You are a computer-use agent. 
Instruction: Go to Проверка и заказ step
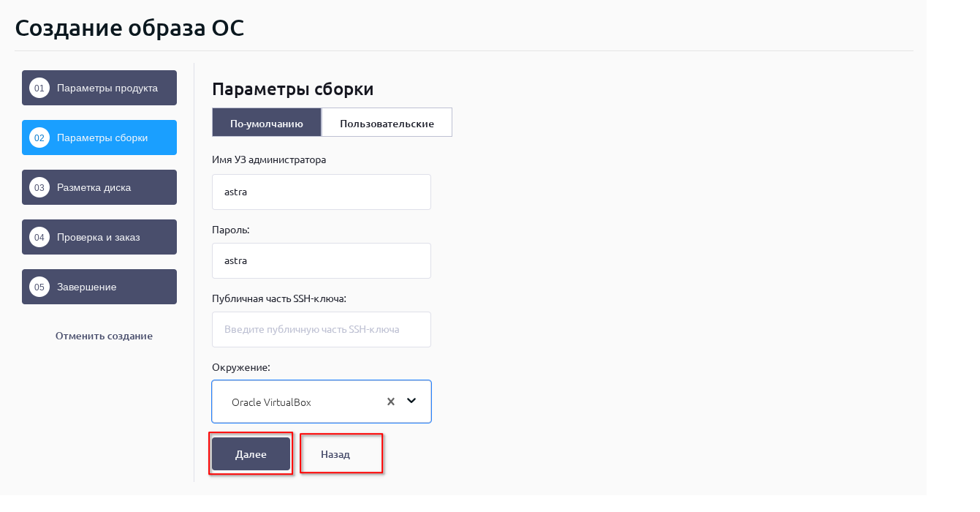pyautogui.click(x=99, y=237)
